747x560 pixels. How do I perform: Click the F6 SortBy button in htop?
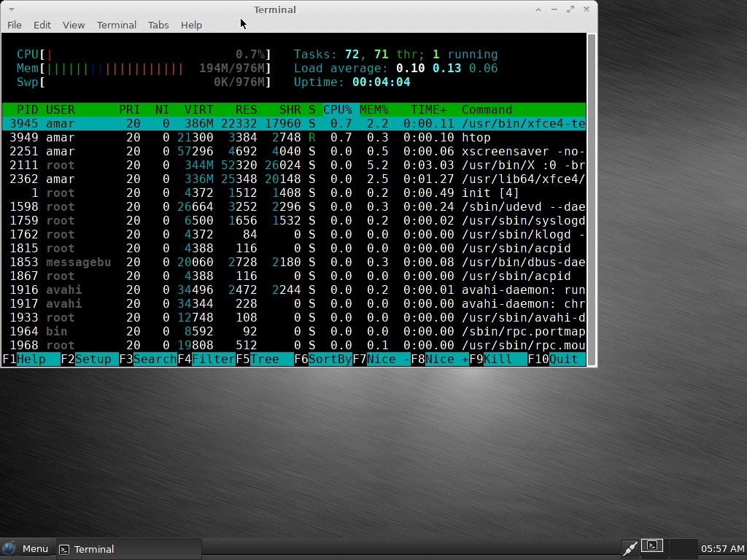[x=323, y=359]
